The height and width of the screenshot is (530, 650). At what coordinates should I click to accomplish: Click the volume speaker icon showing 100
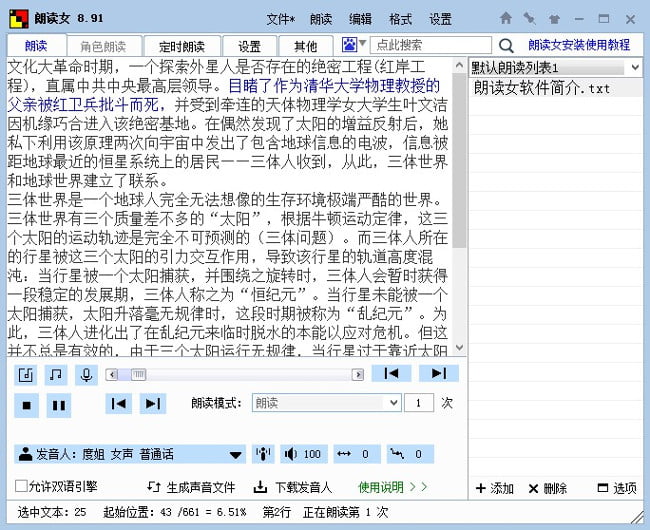tap(301, 454)
